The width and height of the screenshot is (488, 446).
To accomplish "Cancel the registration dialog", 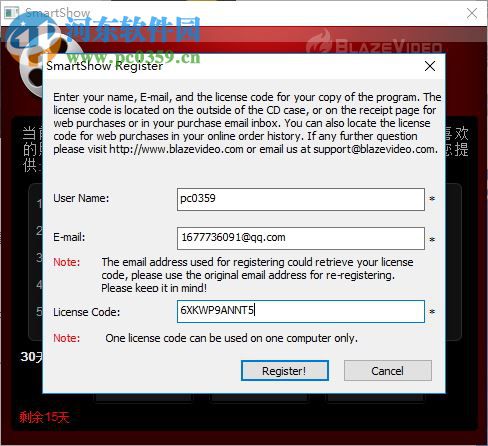I will pyautogui.click(x=388, y=370).
